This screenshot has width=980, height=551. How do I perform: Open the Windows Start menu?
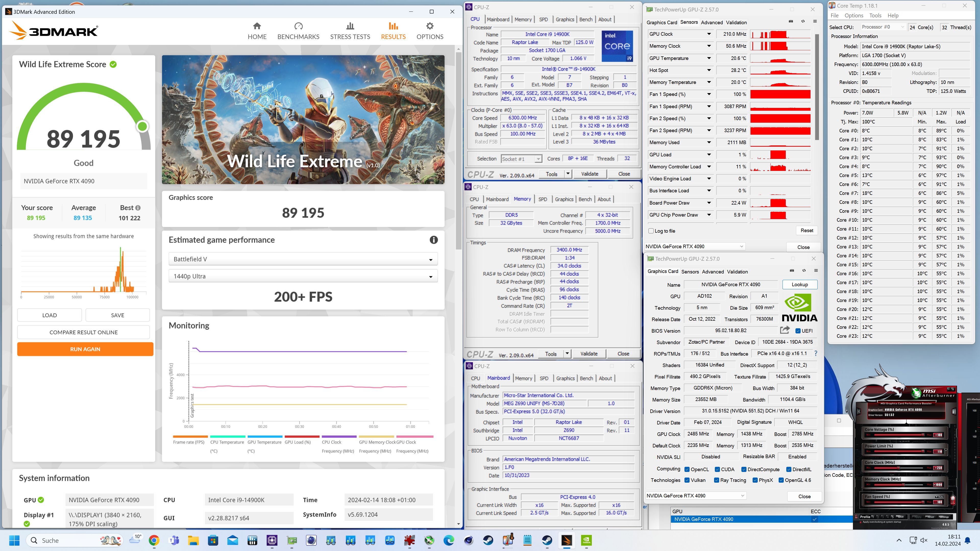(x=14, y=540)
